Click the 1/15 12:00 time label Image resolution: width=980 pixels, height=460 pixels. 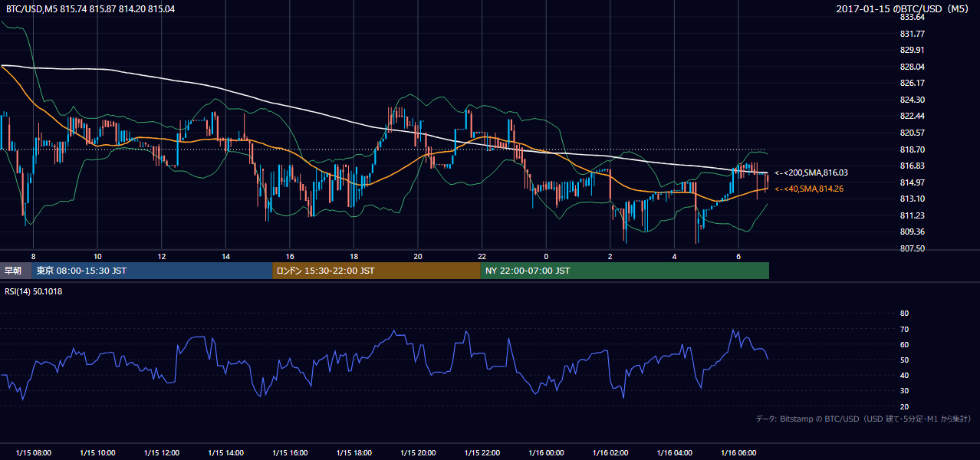(162, 452)
